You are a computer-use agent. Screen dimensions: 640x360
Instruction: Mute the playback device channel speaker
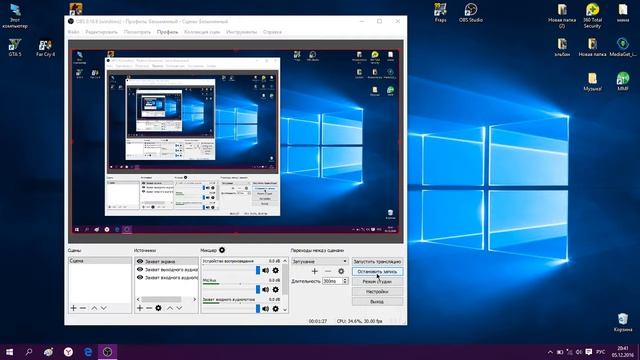pos(266,270)
